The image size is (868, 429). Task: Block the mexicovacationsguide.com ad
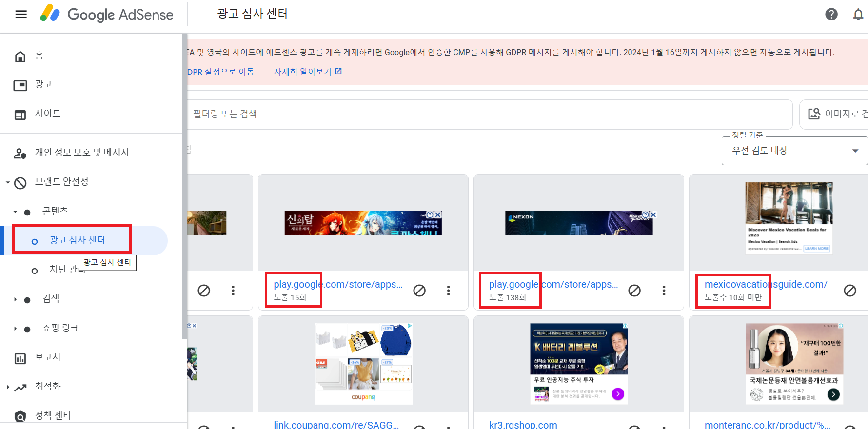[x=850, y=291]
